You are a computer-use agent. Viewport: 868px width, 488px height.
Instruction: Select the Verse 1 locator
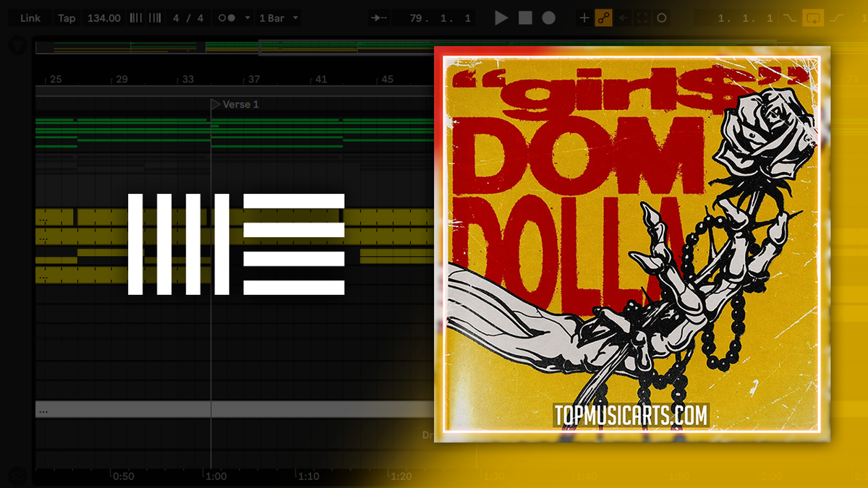tap(236, 103)
